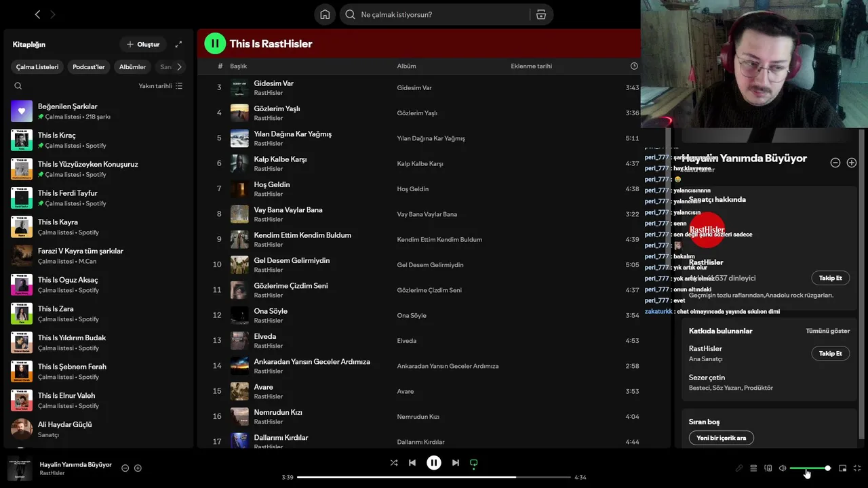Select the Podcast'ler filter chip

pos(89,67)
